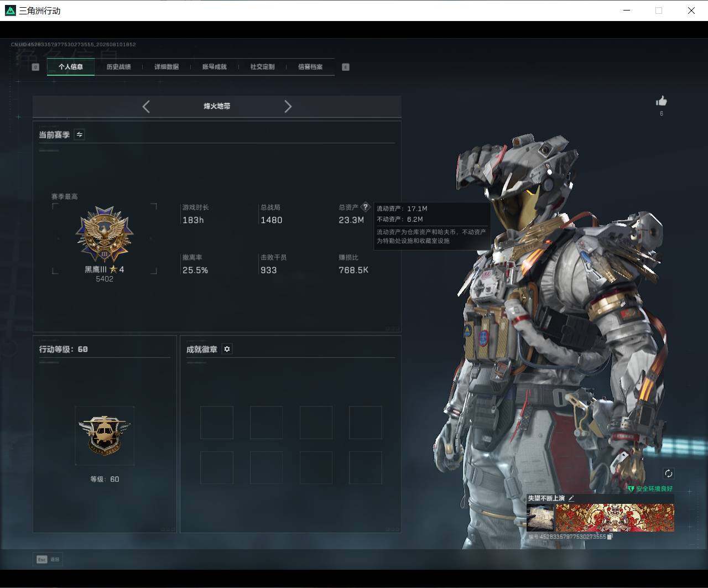This screenshot has width=708, height=588.
Task: Click the 撤离率 label
Action: (x=192, y=257)
